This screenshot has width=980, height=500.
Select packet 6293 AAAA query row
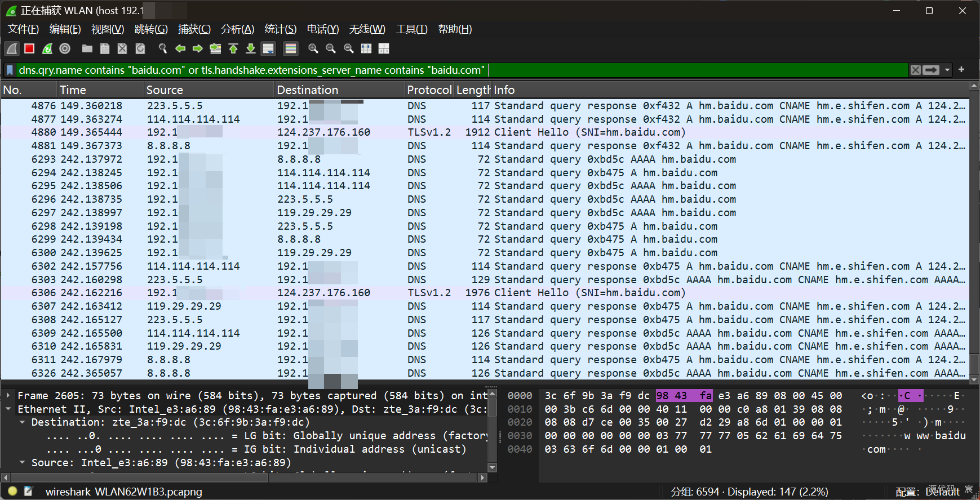(x=485, y=159)
